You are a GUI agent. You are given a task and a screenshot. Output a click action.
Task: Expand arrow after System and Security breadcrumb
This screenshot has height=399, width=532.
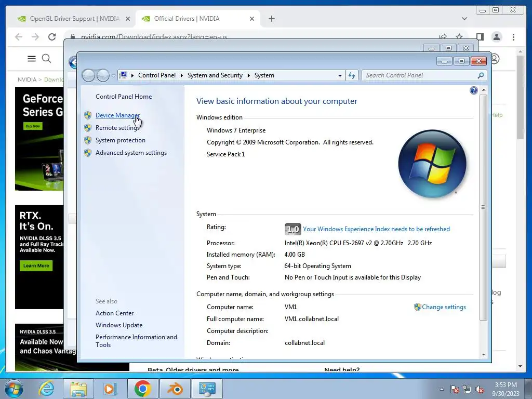coord(249,76)
